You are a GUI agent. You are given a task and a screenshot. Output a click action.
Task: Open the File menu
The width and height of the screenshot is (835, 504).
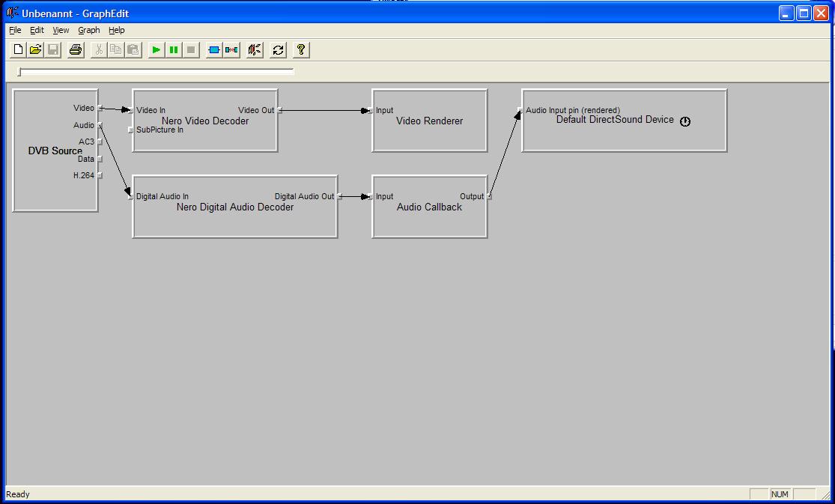coord(15,31)
